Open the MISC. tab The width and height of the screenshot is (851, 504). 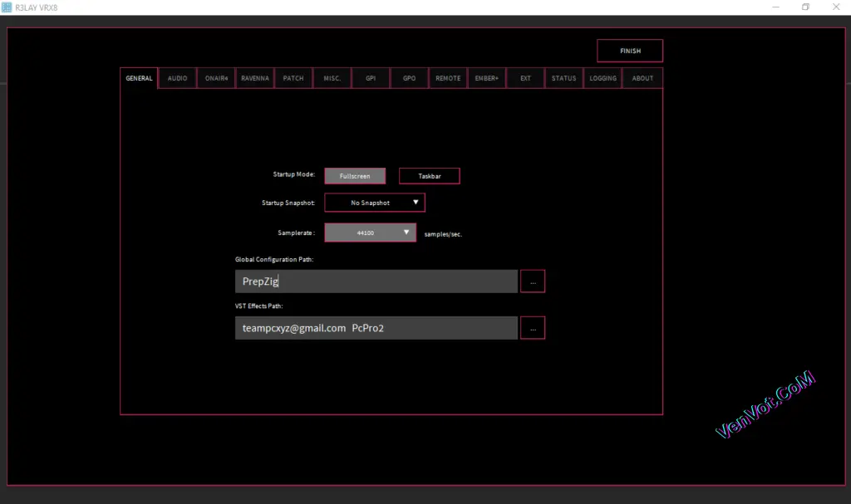coord(332,78)
